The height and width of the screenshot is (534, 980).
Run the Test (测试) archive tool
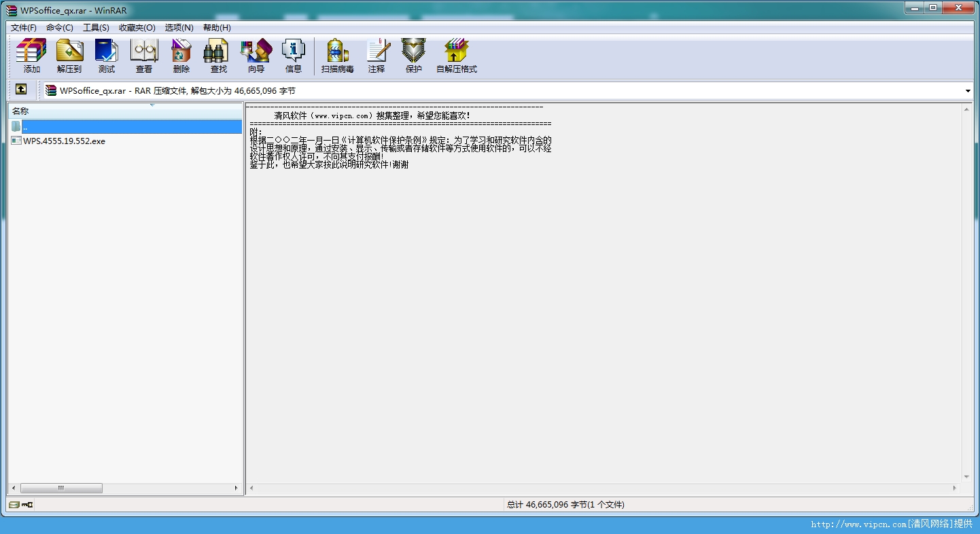(107, 55)
